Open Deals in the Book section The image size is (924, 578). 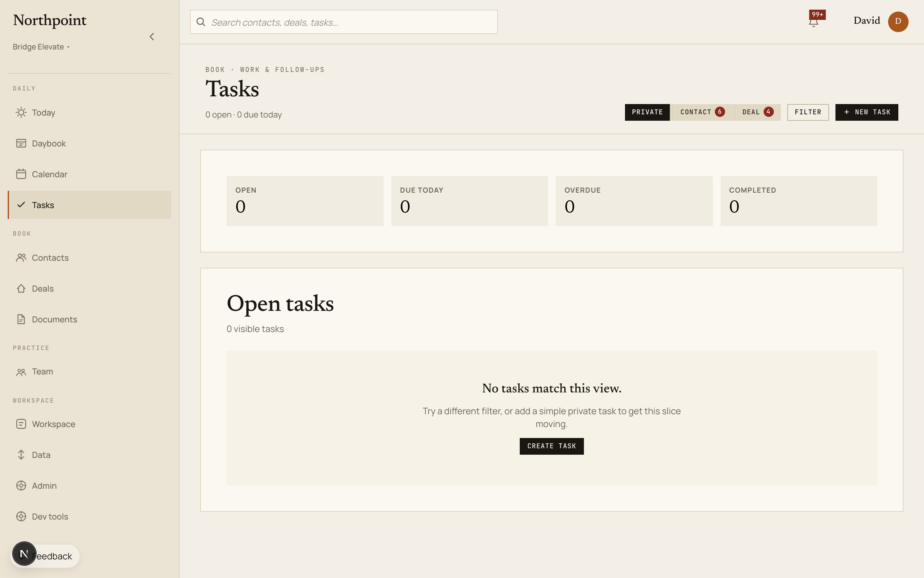coord(89,288)
